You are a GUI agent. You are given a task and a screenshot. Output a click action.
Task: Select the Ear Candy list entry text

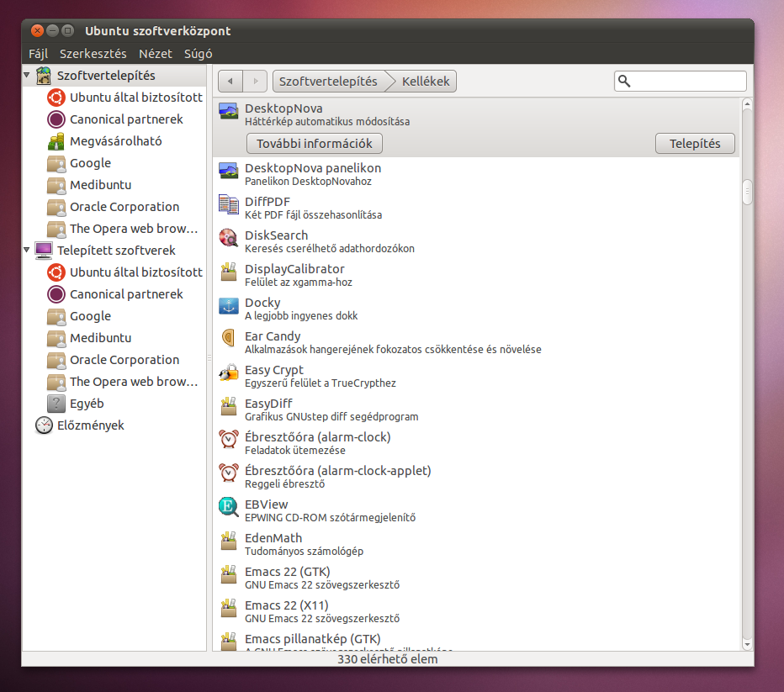point(393,342)
